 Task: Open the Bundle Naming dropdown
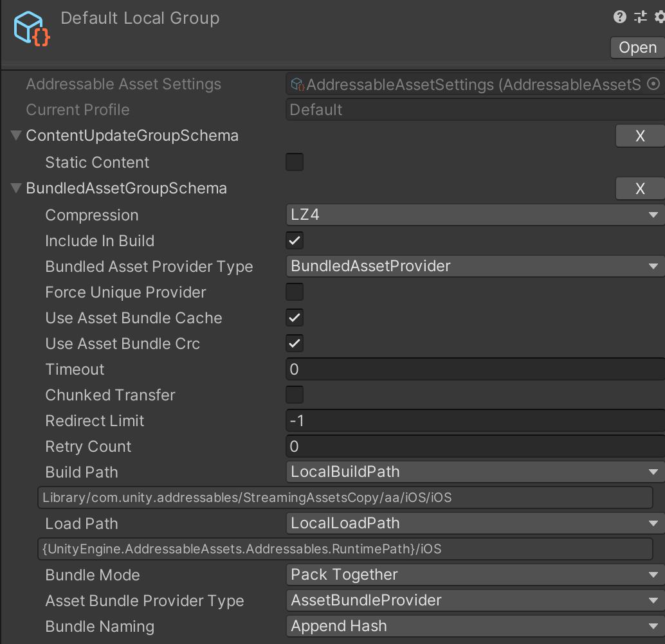(x=475, y=627)
